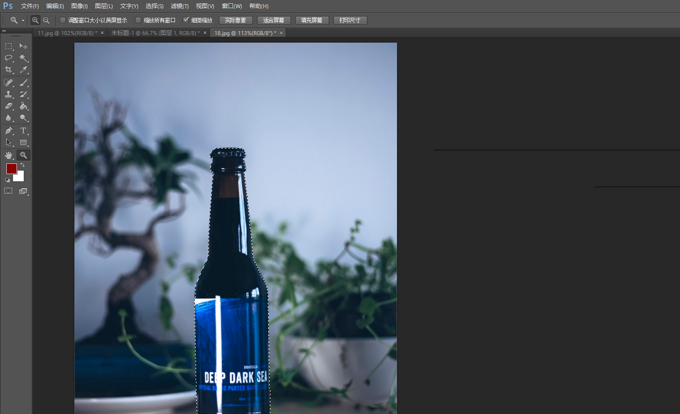Select the Hand tool
This screenshot has height=414, width=680.
click(x=9, y=155)
